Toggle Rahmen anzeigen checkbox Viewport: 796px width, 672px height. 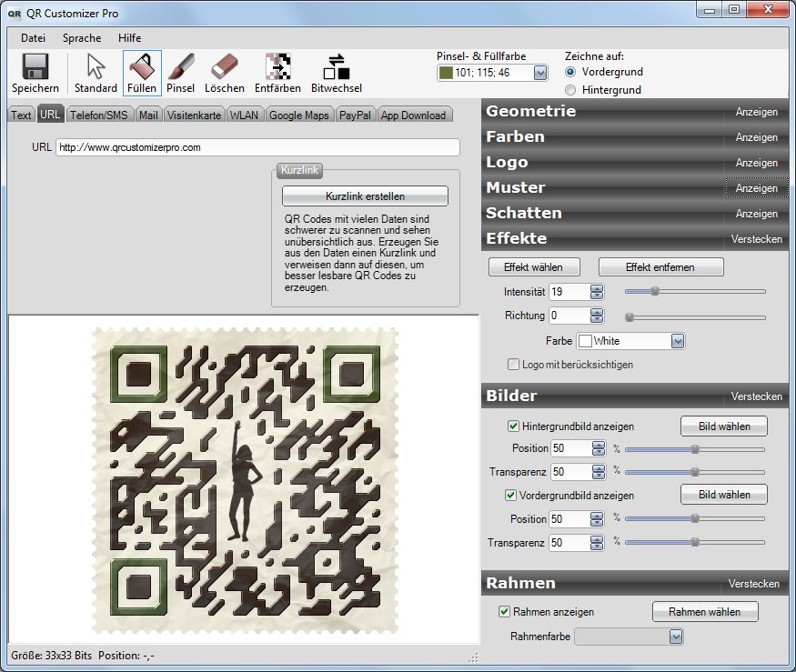504,612
